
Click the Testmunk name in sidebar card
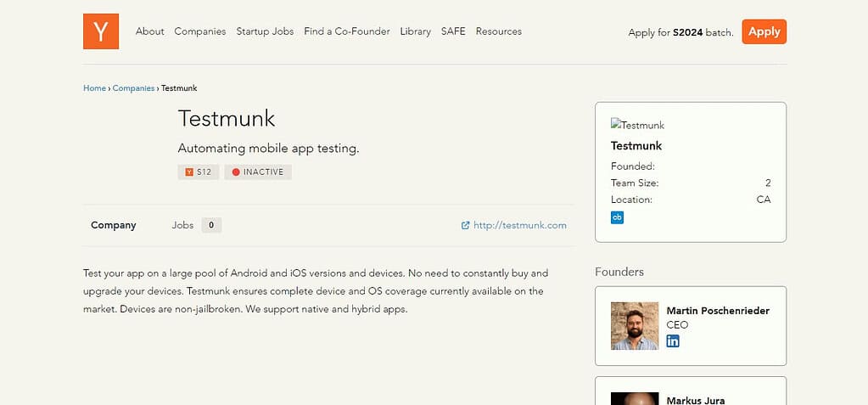636,146
